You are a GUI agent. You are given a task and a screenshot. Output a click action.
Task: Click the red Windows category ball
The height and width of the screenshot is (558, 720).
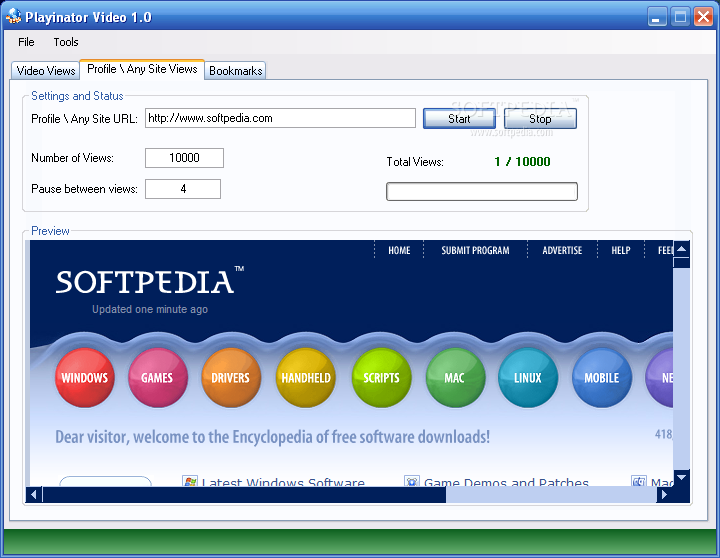click(84, 378)
